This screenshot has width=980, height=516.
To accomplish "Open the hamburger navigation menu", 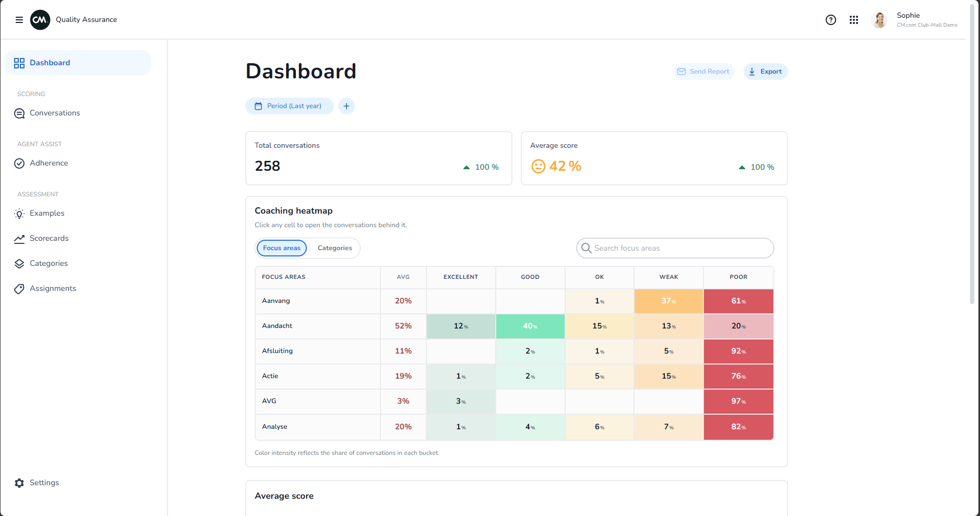I will 19,20.
